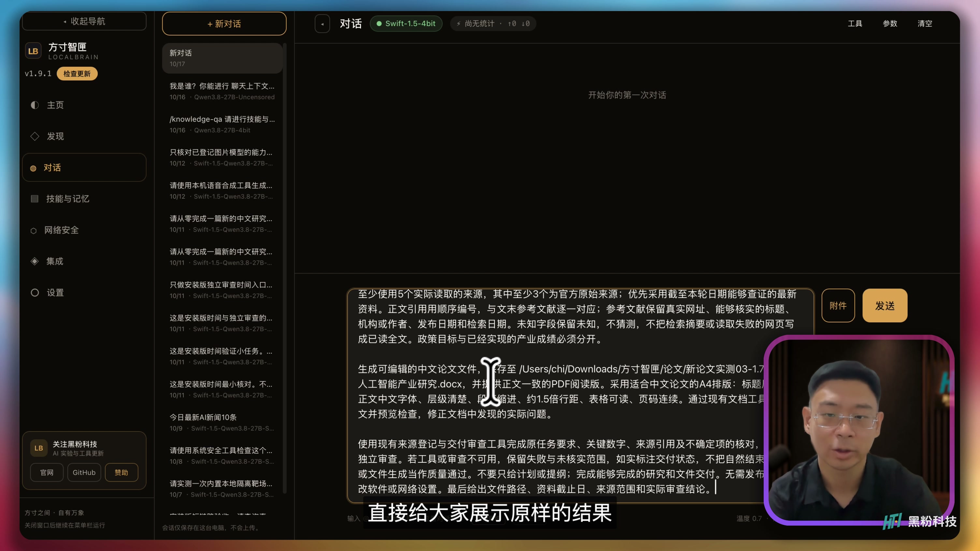Viewport: 980px width, 551px height.
Task: Open the GitHub link button
Action: coord(84,472)
